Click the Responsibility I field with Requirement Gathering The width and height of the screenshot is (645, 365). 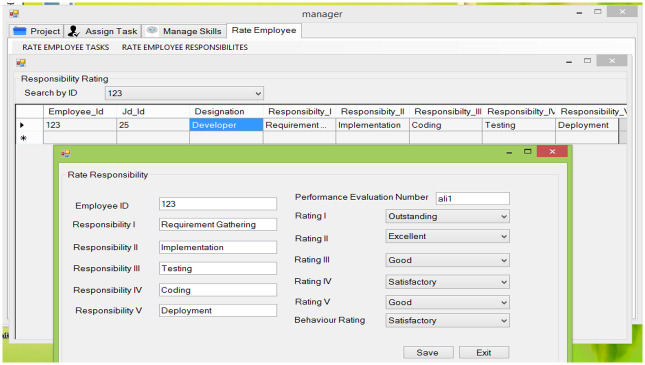218,225
